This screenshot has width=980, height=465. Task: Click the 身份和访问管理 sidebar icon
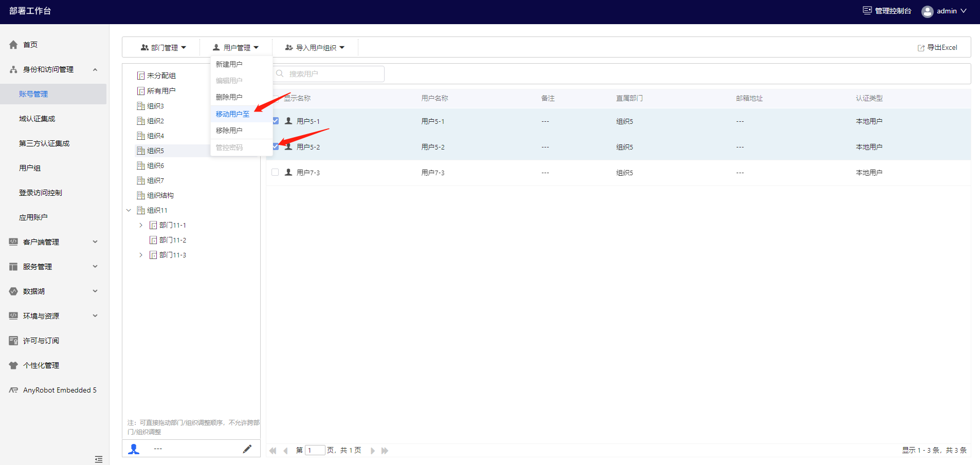click(x=13, y=69)
